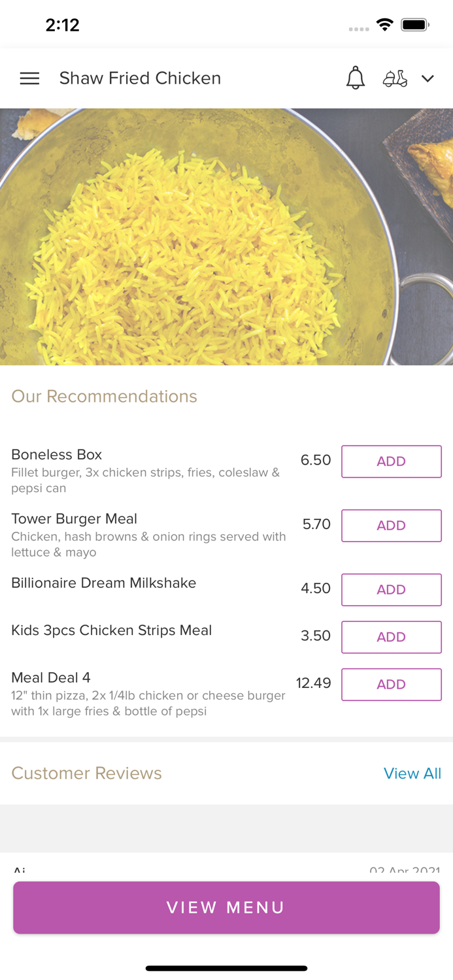Add the Billionaire Dream Milkshake
The image size is (453, 980).
click(x=391, y=589)
